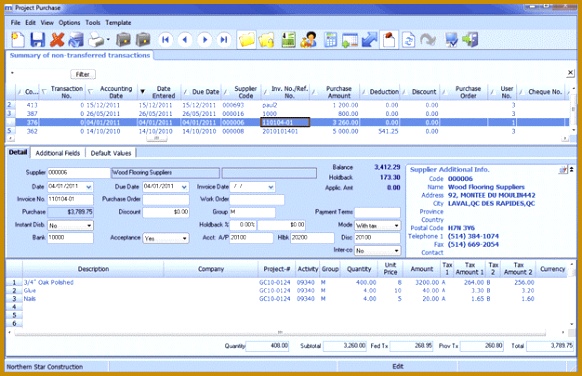Select transaction row with invoice paul2

coord(288,105)
